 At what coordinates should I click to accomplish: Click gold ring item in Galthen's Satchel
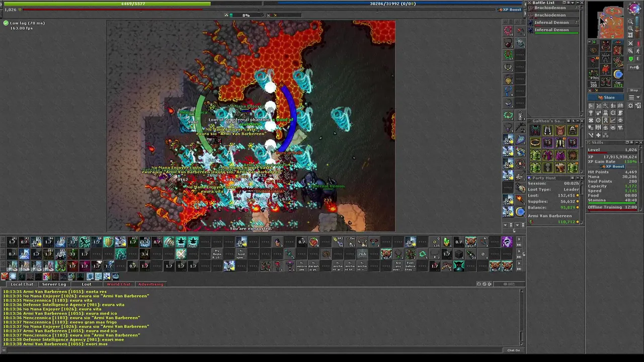click(535, 142)
